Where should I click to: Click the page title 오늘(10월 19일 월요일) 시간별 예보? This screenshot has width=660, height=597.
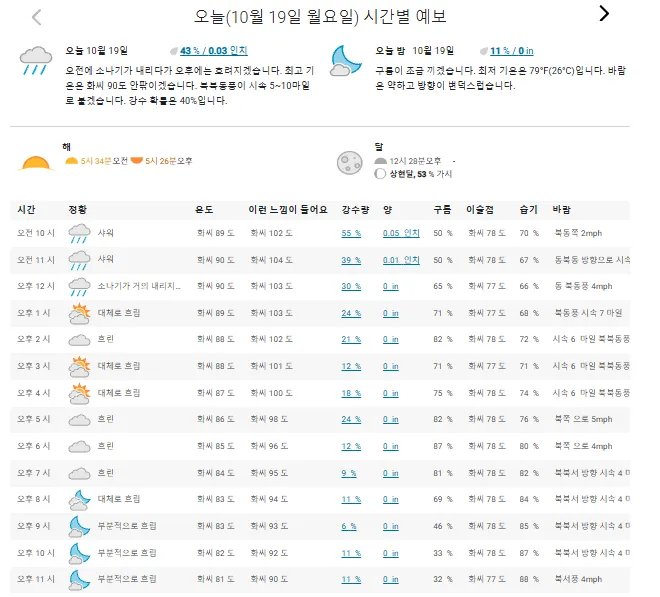tap(320, 17)
